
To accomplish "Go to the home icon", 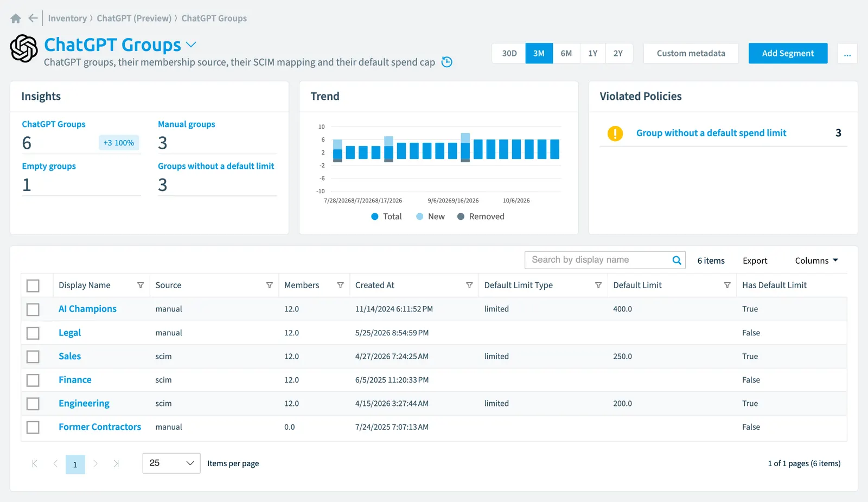I will (16, 18).
